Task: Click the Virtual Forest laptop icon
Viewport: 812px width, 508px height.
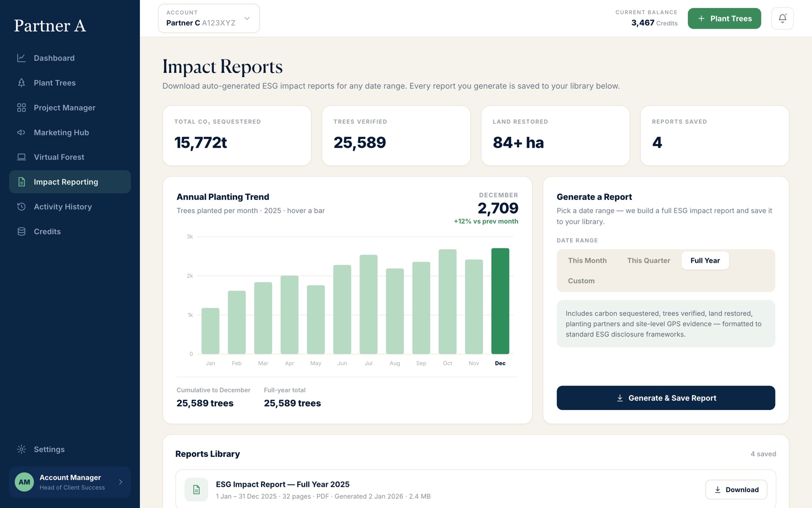Action: click(x=21, y=157)
